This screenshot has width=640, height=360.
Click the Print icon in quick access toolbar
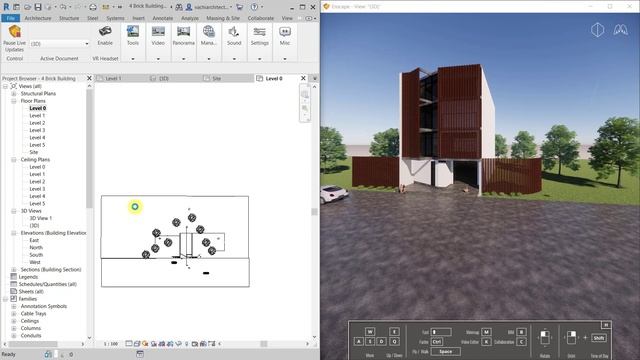click(x=93, y=7)
